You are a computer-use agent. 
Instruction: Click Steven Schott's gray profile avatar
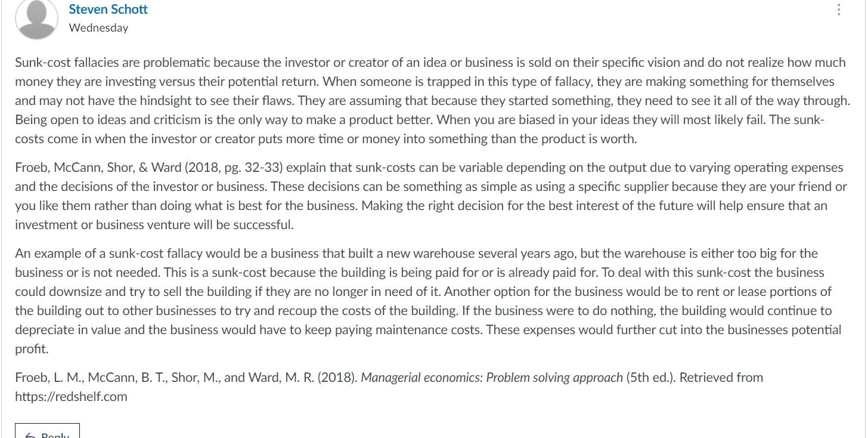pyautogui.click(x=36, y=18)
